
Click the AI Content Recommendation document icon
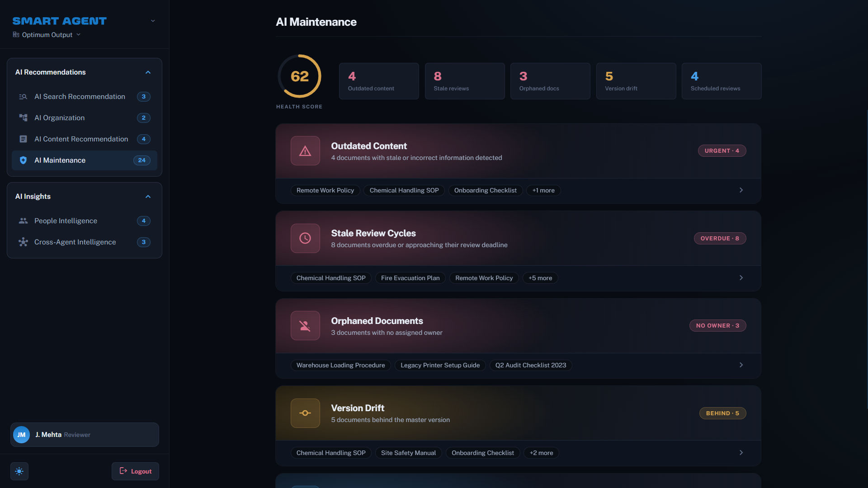pos(23,139)
